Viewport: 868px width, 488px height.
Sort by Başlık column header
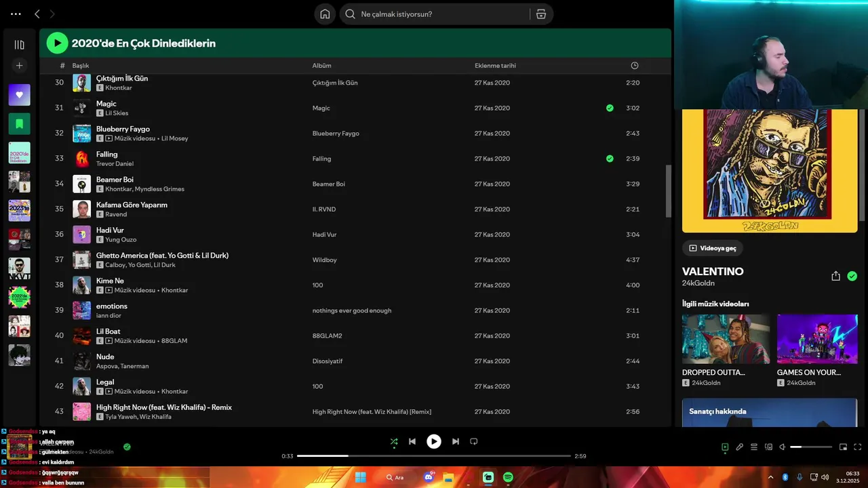coord(81,66)
